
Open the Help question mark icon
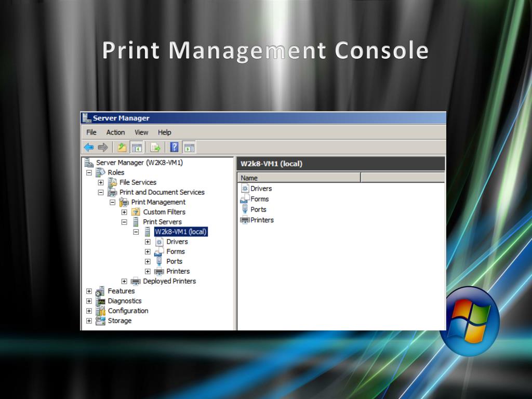point(174,147)
